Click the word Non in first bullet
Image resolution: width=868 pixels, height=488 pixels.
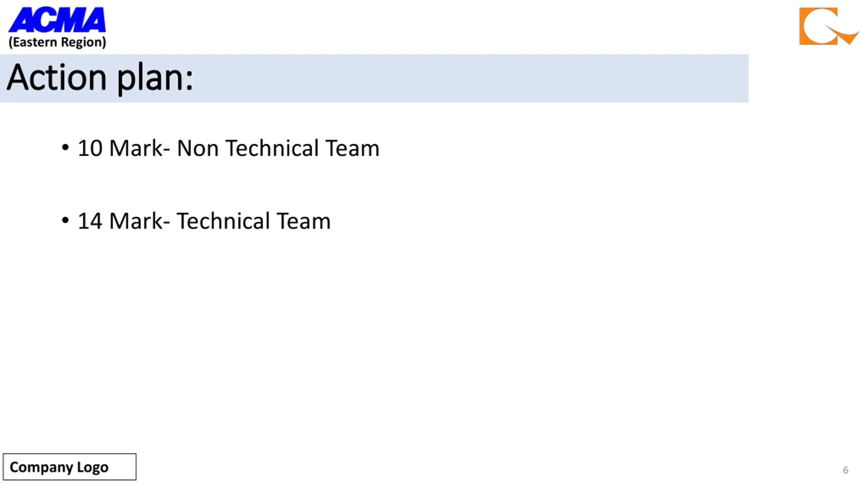(198, 148)
